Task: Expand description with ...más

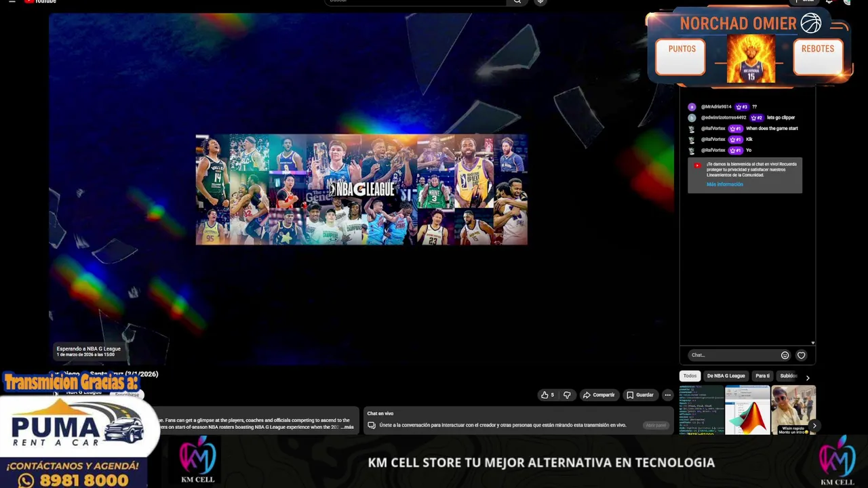Action: [347, 428]
